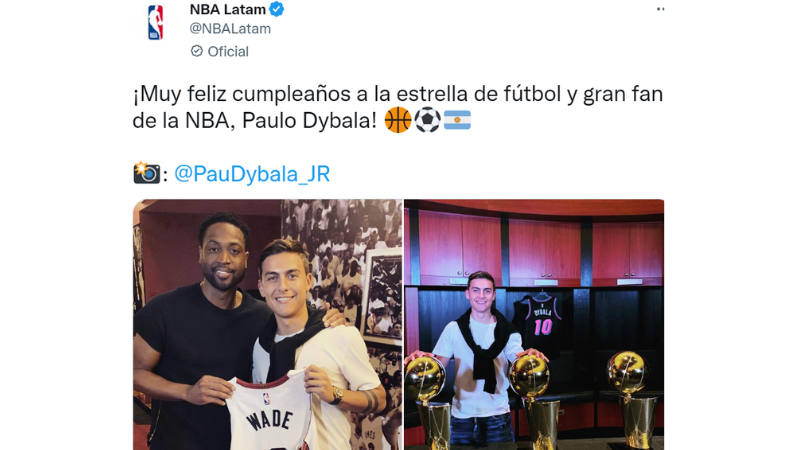Click the soccer ball emoji
The width and height of the screenshot is (790, 450).
pos(427,120)
